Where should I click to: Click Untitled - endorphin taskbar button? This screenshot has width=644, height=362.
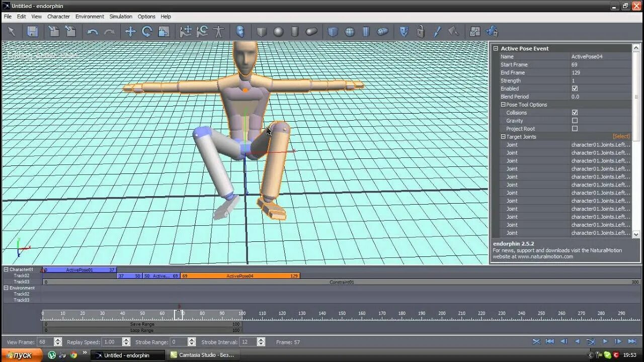(x=128, y=355)
